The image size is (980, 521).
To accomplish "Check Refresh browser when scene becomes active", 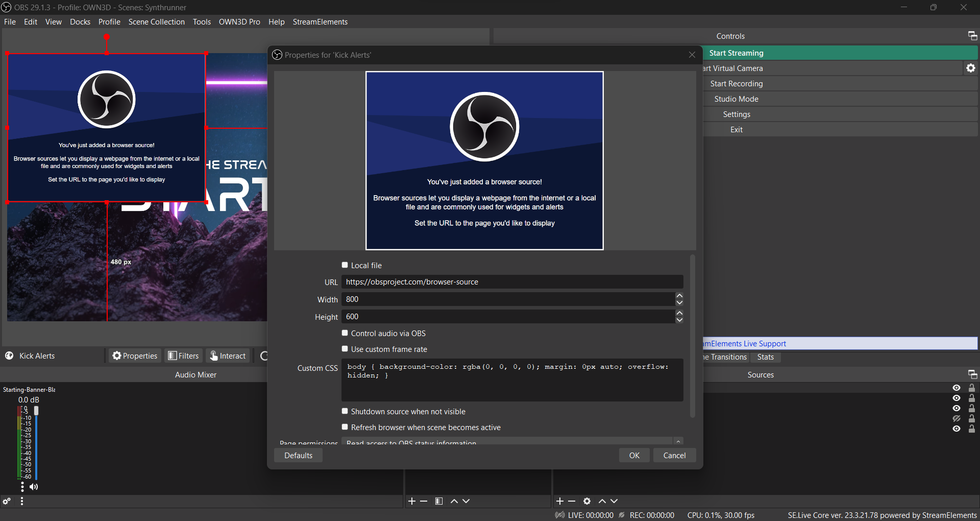I will tap(345, 427).
